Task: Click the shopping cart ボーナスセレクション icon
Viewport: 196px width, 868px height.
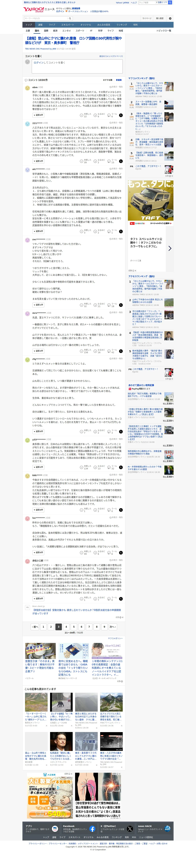Action: [67, 11]
